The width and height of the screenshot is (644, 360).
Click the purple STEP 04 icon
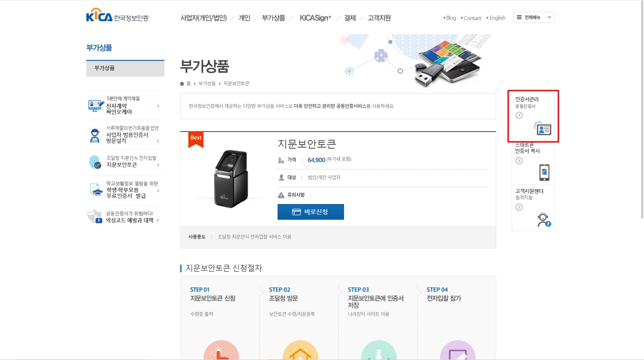pyautogui.click(x=458, y=350)
